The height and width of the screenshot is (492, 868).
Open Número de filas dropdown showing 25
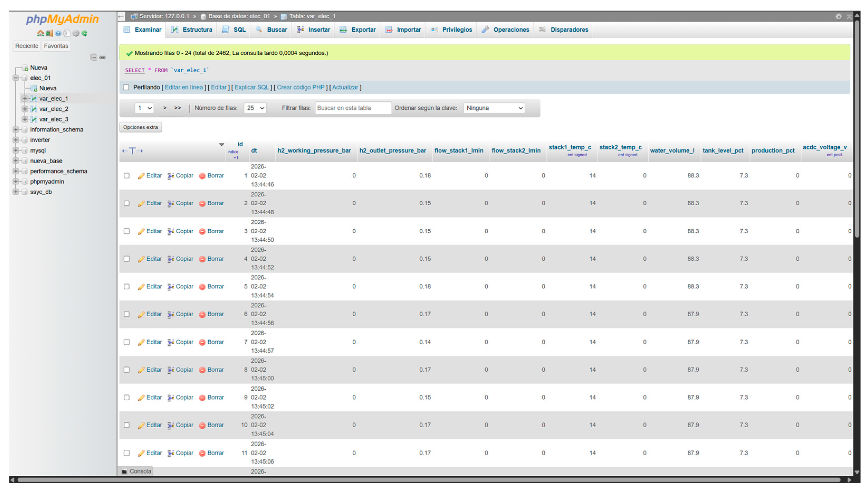point(255,108)
